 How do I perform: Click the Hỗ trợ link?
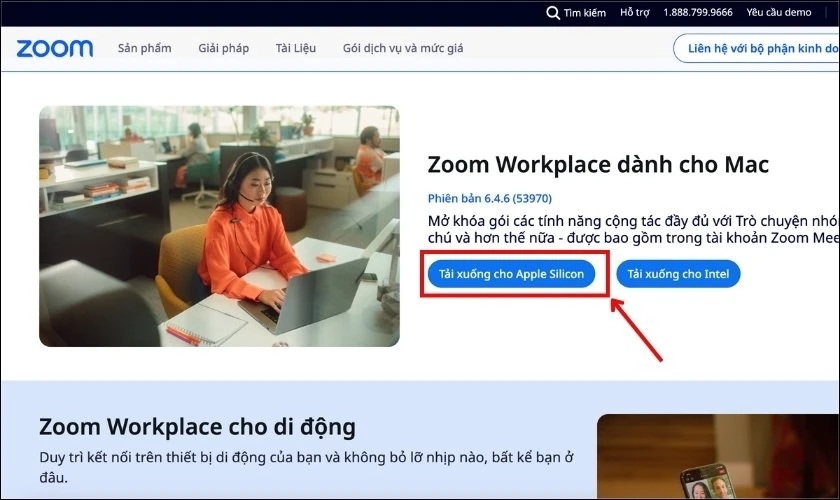[x=635, y=12]
